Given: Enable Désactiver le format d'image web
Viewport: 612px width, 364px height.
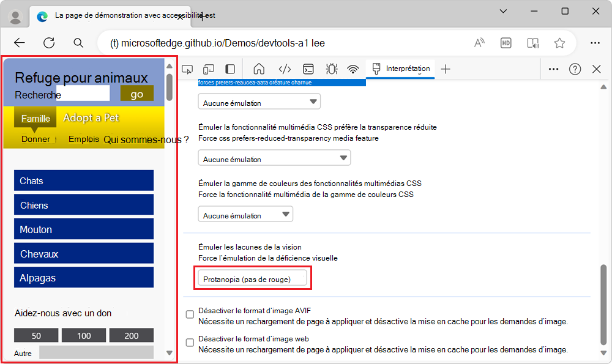Looking at the screenshot, I should (x=190, y=344).
